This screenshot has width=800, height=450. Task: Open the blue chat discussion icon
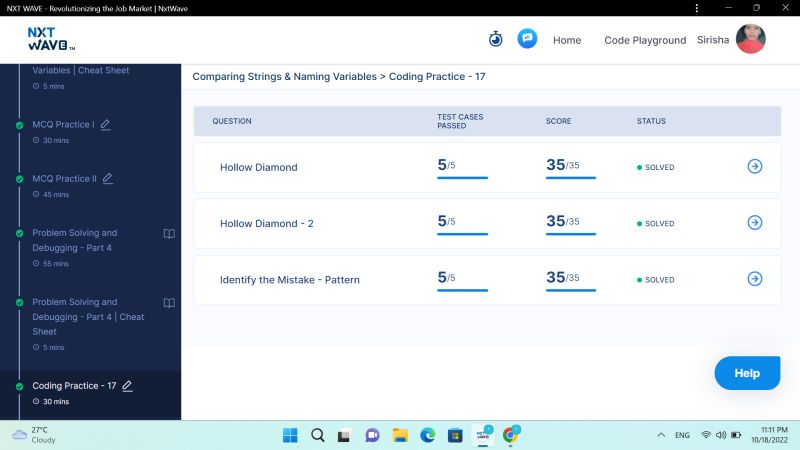(x=527, y=39)
